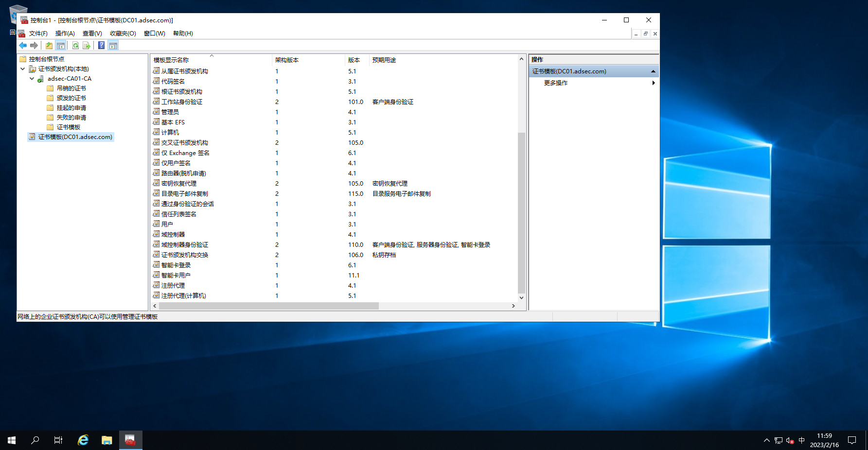Click the taskbar Search magnifier icon
868x450 pixels.
coord(35,440)
